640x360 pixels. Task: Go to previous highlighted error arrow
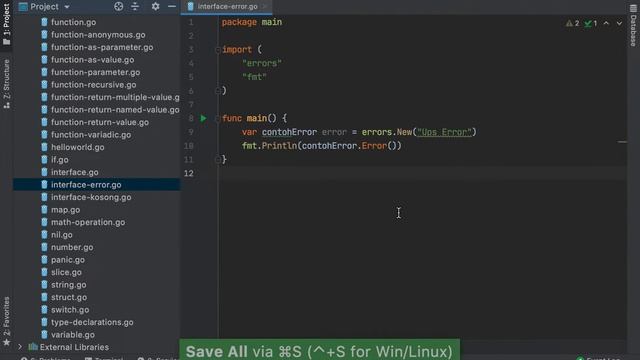pos(606,24)
